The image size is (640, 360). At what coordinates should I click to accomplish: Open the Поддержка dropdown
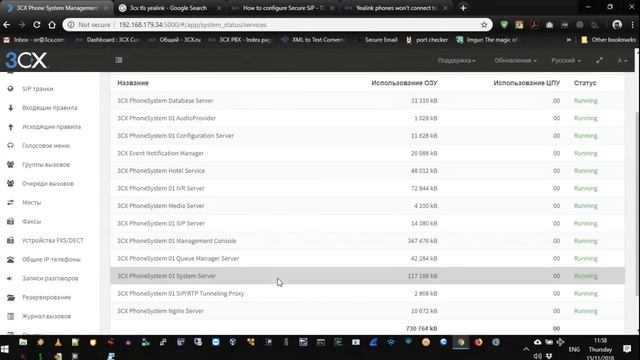tap(456, 60)
